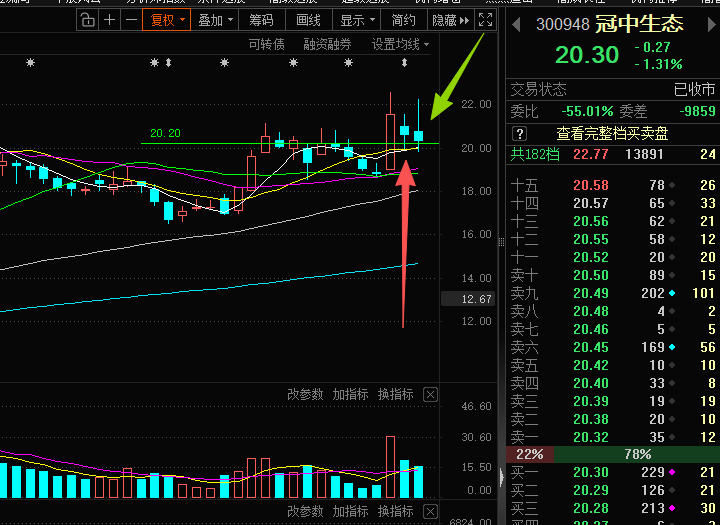Click the second info star marker above chart

click(155, 62)
